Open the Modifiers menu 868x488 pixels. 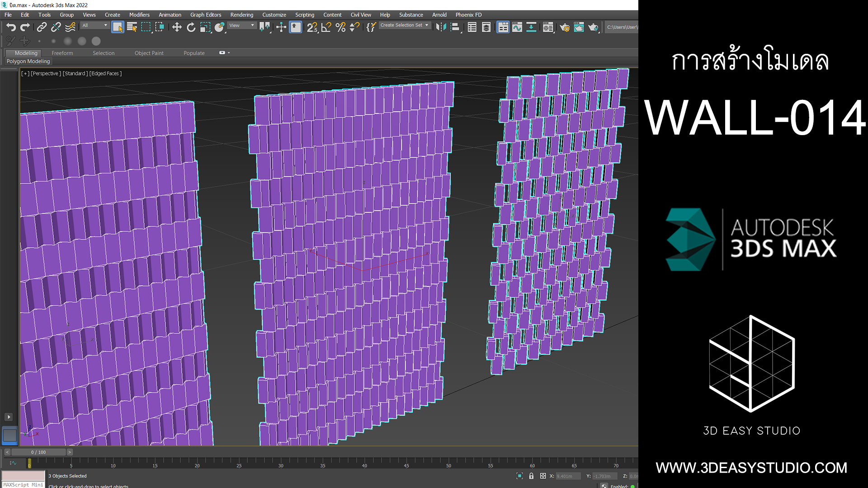pos(139,14)
